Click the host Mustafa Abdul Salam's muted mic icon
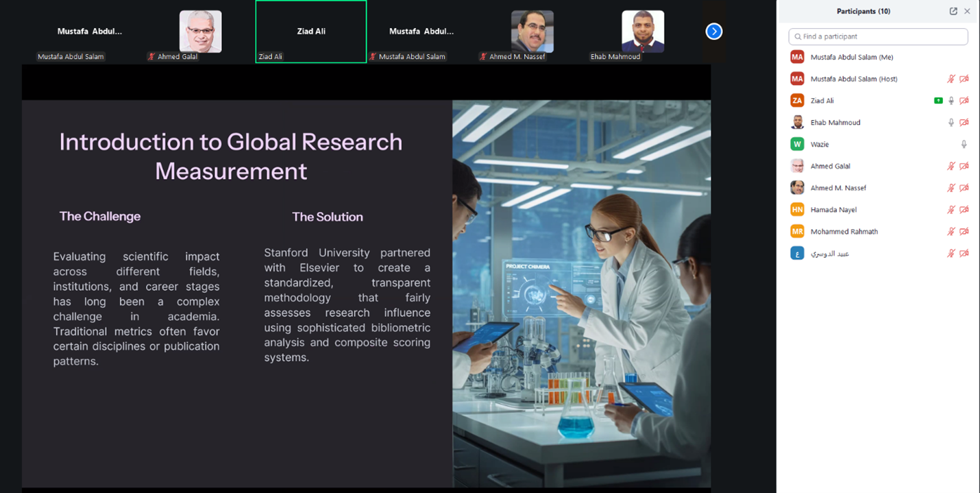Image resolution: width=980 pixels, height=493 pixels. pos(951,79)
